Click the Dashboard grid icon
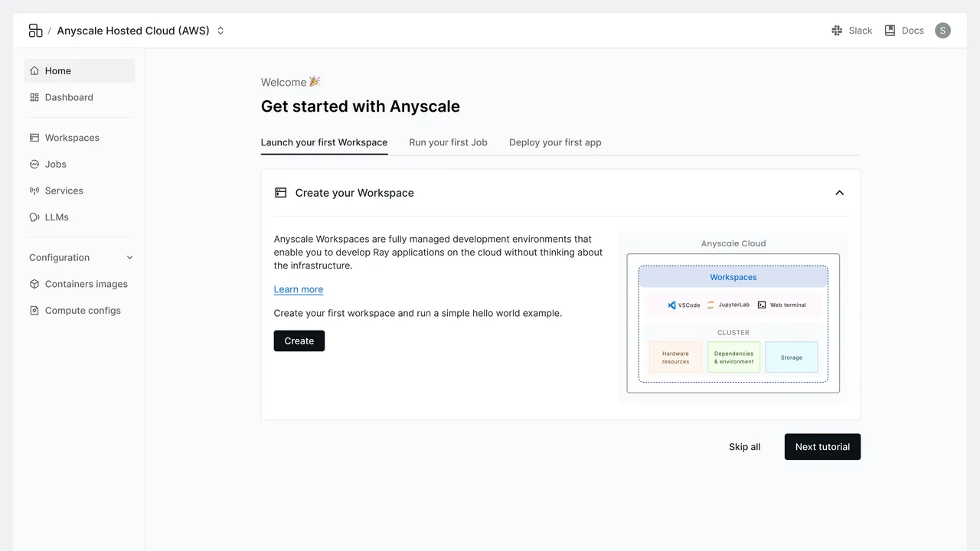The image size is (980, 551). click(34, 97)
